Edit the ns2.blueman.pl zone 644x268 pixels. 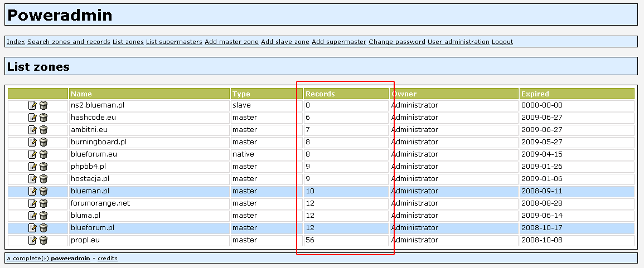pos(32,105)
